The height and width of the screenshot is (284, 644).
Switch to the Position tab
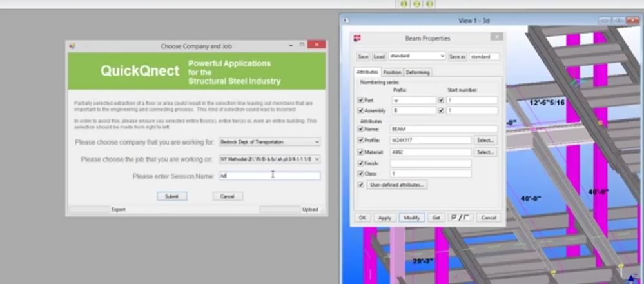[392, 72]
